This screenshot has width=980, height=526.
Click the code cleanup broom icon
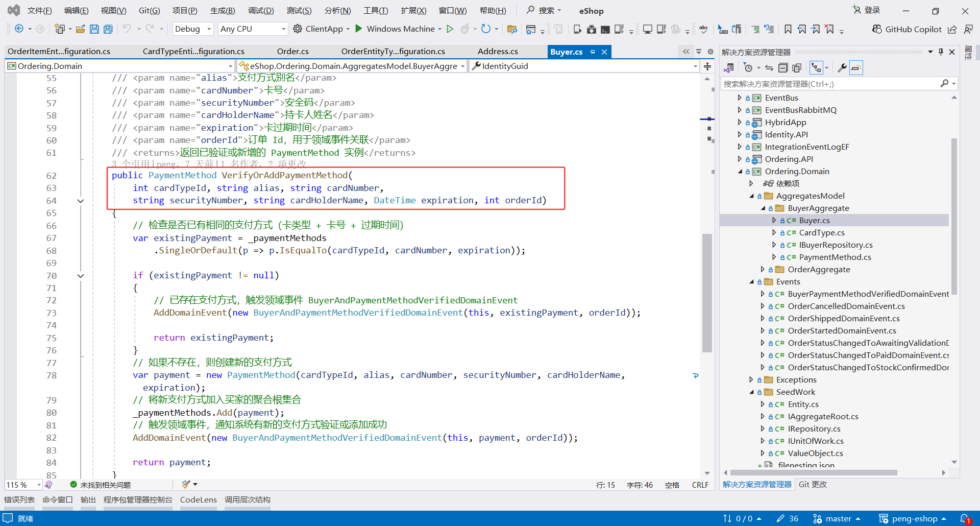[x=186, y=485]
